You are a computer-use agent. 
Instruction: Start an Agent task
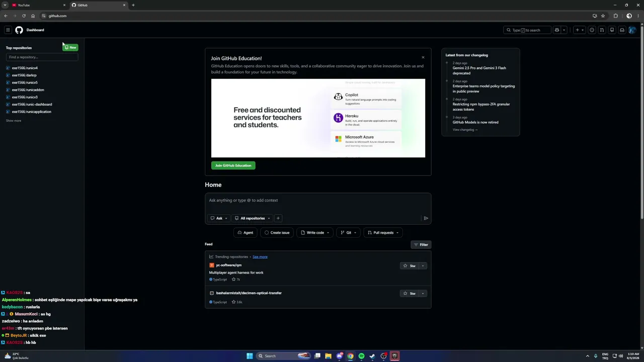pos(246,233)
